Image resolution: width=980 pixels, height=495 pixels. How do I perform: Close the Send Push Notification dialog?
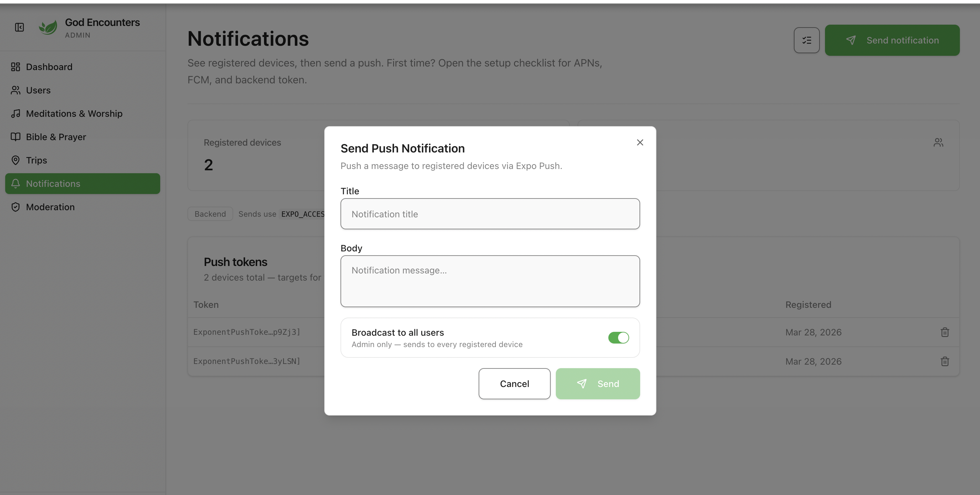640,142
